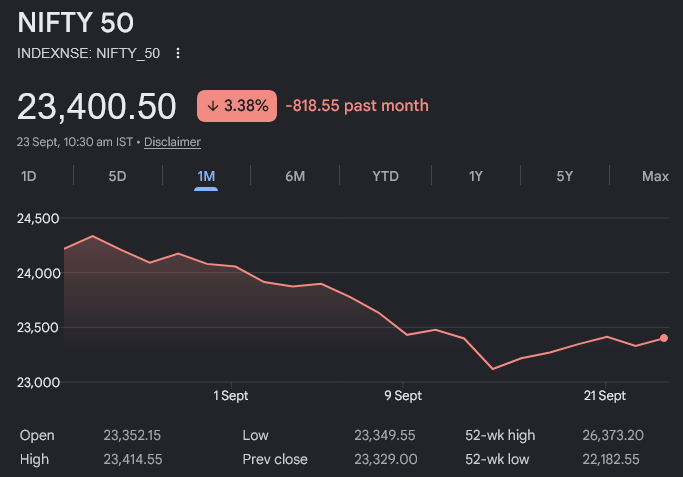683x477 pixels.
Task: Select the Max time range
Action: click(655, 176)
